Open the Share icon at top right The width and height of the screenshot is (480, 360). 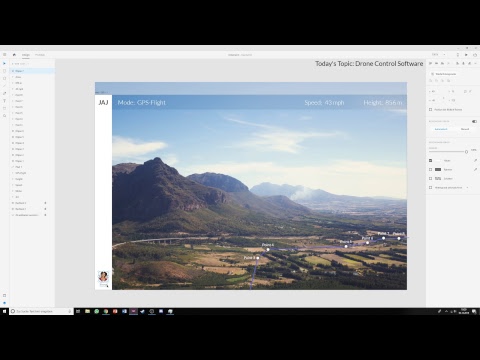point(475,55)
